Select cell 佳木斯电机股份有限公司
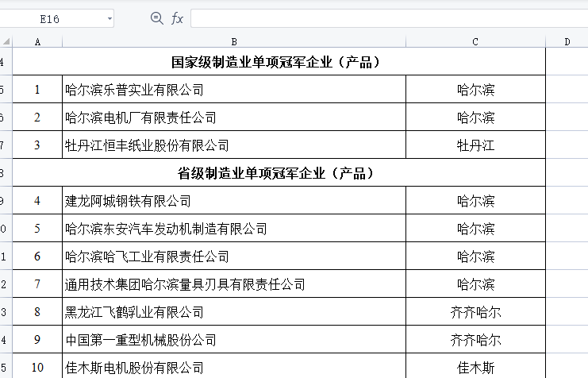Image resolution: width=588 pixels, height=378 pixels. pyautogui.click(x=234, y=366)
